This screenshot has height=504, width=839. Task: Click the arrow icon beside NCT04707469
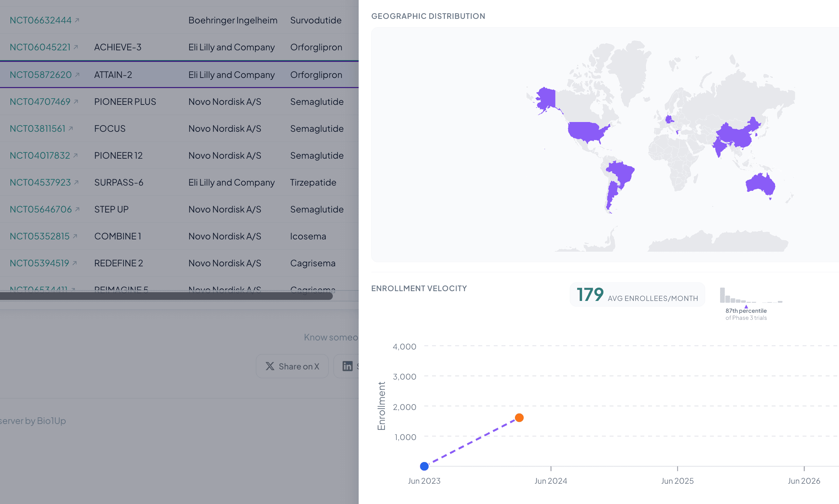click(x=76, y=102)
